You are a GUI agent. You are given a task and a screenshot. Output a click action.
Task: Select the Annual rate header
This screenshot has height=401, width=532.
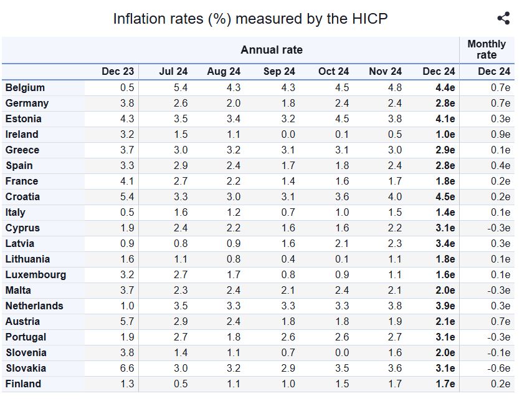tap(272, 50)
